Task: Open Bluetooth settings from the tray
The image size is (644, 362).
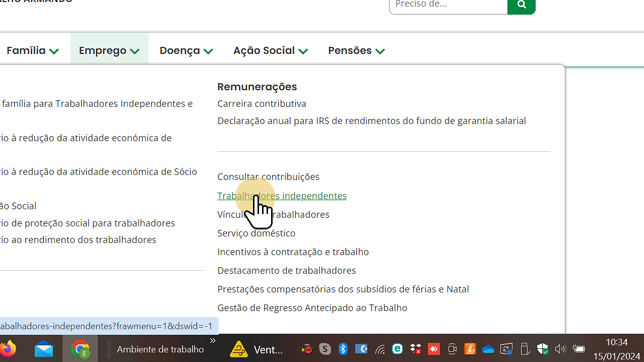Action: point(343,348)
